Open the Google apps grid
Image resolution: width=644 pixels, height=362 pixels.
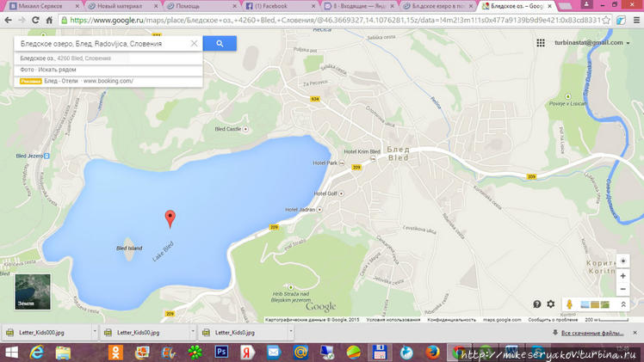541,43
